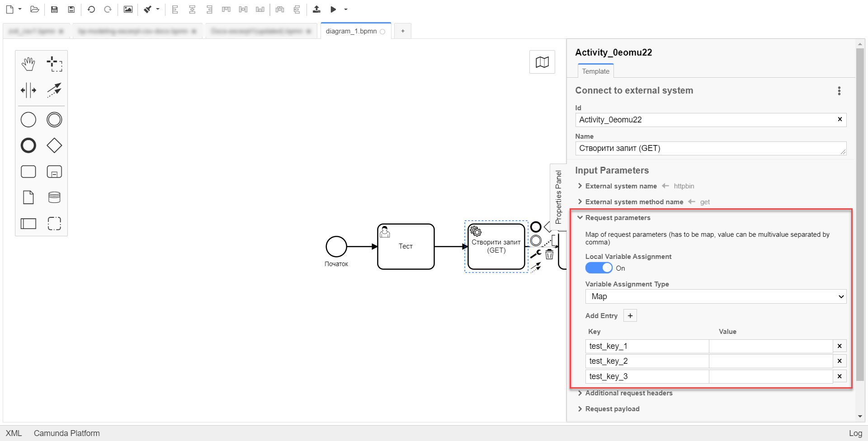Viewport: 868px width, 441px height.
Task: Open the template three-dots menu
Action: click(x=839, y=91)
